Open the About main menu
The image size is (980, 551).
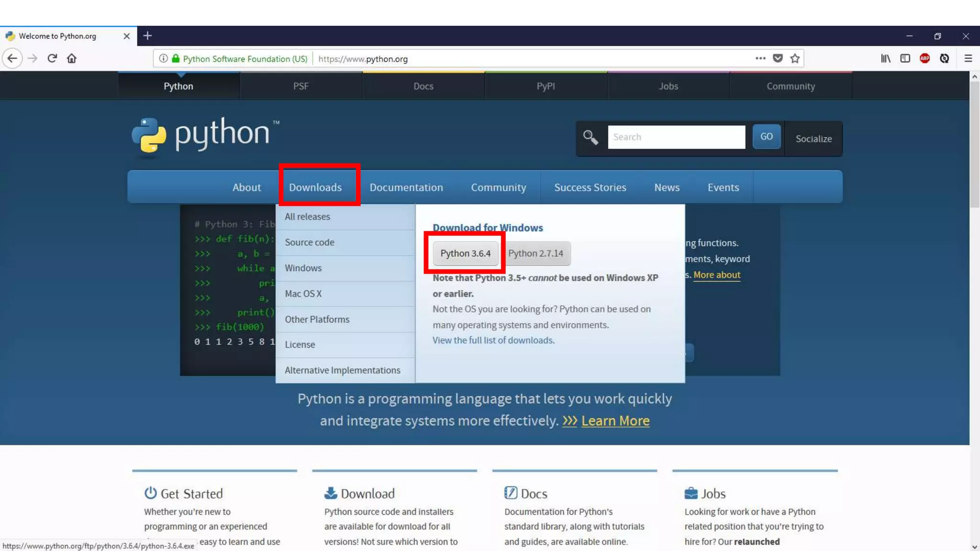pyautogui.click(x=246, y=187)
